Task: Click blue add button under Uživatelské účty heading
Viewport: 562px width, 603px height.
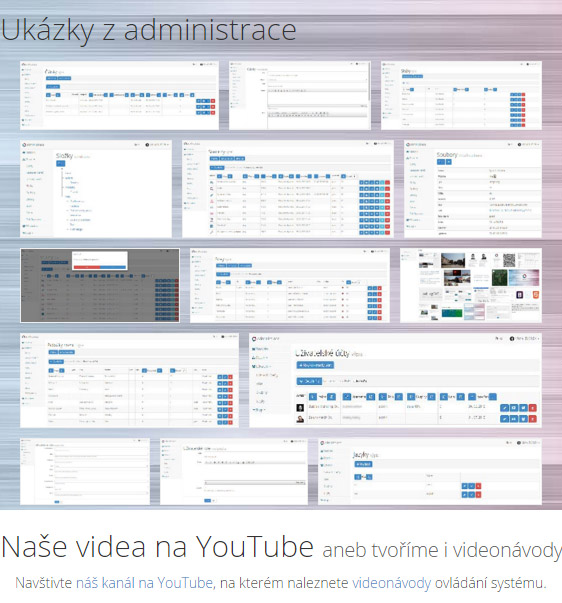Action: click(x=315, y=365)
